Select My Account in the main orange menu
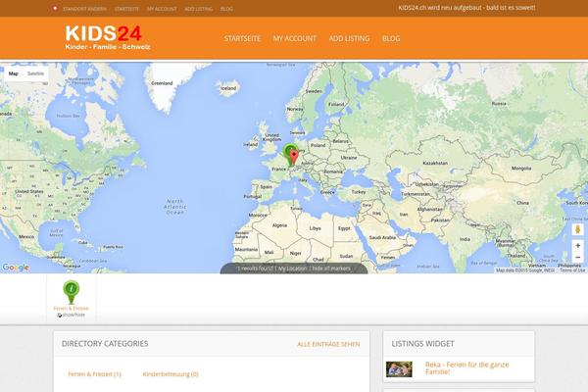Screen dimensions: 588x392 pos(295,38)
